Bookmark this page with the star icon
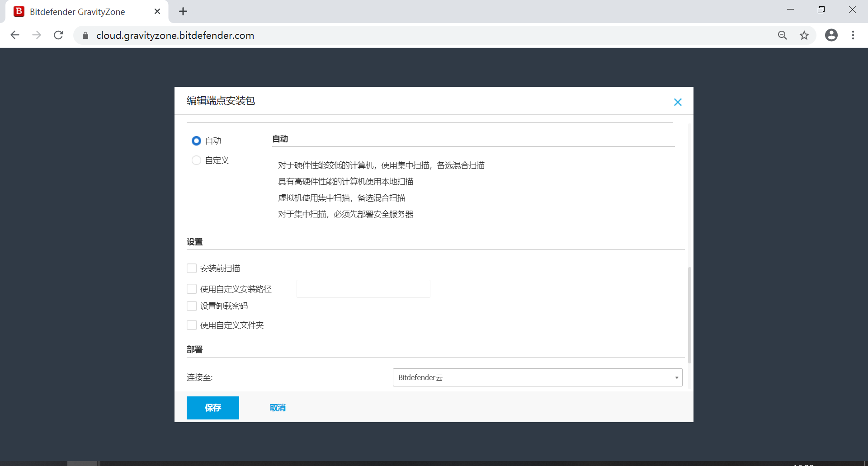The height and width of the screenshot is (466, 868). 804,35
